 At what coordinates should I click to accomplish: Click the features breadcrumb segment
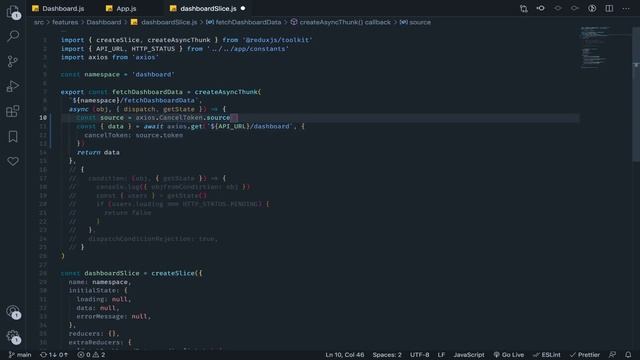click(65, 22)
